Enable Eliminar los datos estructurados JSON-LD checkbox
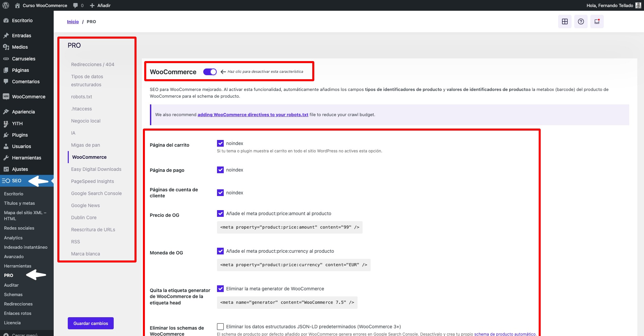644x336 pixels. pyautogui.click(x=220, y=326)
